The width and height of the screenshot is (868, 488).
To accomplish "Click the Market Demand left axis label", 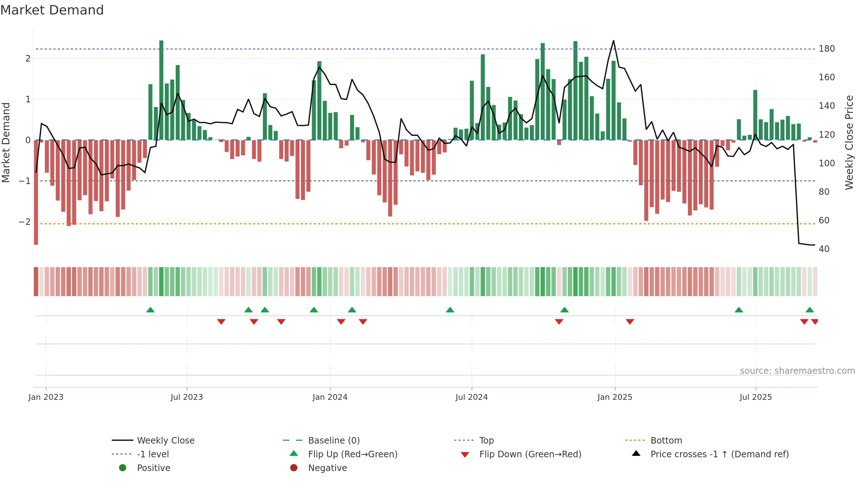I will pyautogui.click(x=6, y=142).
